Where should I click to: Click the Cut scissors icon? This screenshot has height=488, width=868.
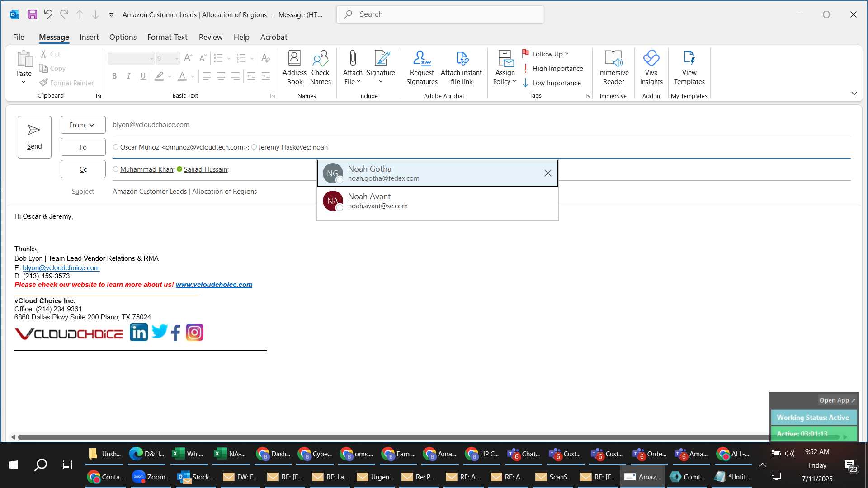(x=43, y=54)
